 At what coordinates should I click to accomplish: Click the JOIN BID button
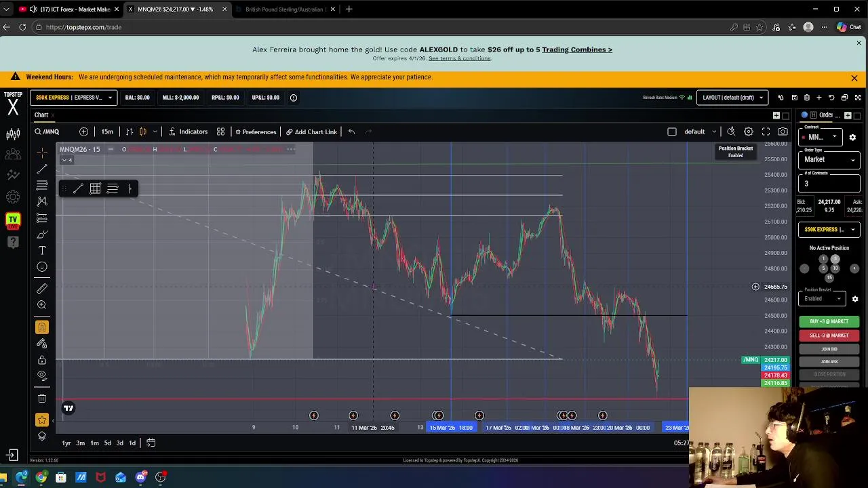829,349
